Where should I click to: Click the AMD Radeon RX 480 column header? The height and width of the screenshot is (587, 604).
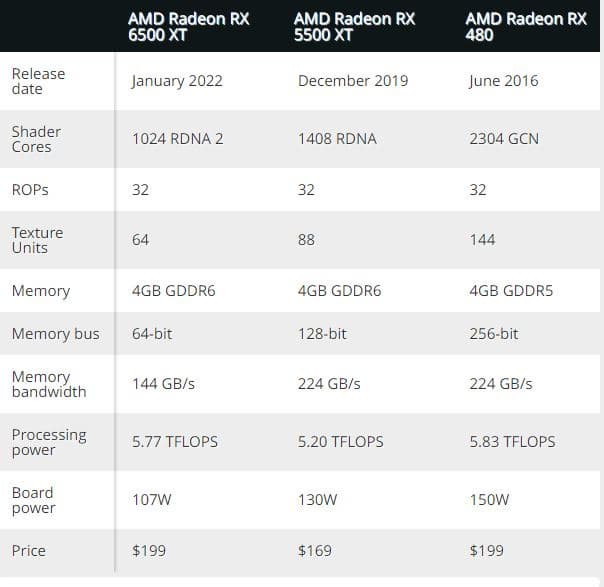[x=525, y=26]
